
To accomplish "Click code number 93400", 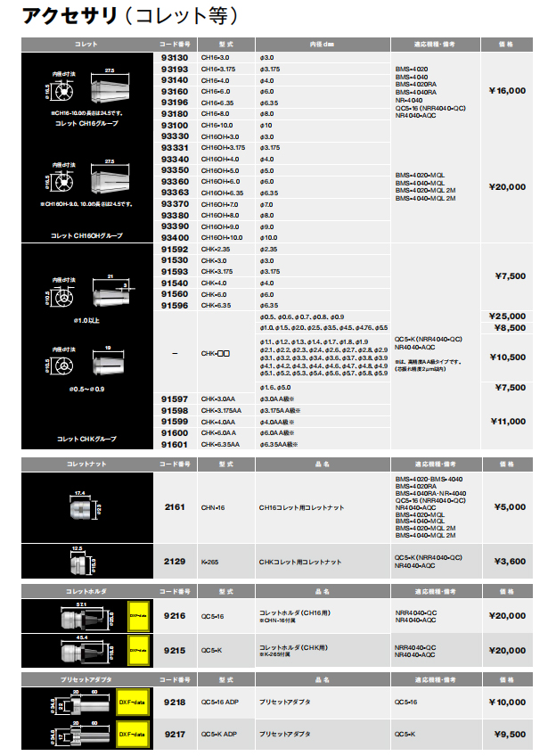I will tap(175, 238).
